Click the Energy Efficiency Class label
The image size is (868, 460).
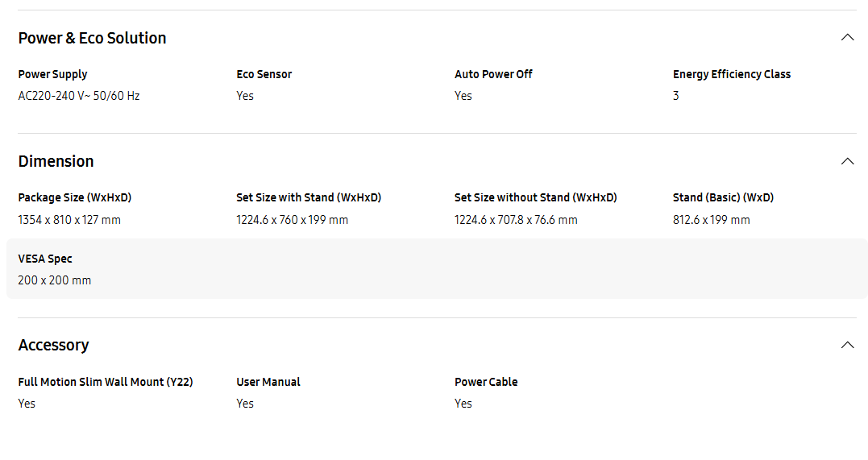click(x=732, y=74)
